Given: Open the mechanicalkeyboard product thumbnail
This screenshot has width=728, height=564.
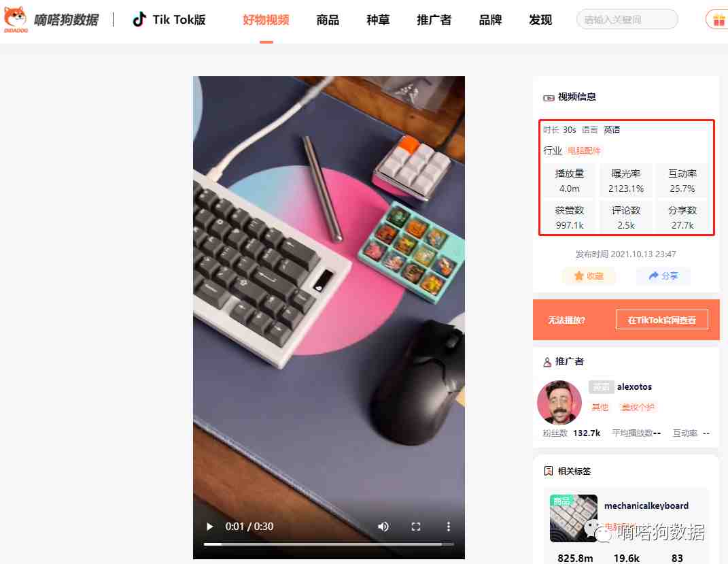Looking at the screenshot, I should [574, 518].
